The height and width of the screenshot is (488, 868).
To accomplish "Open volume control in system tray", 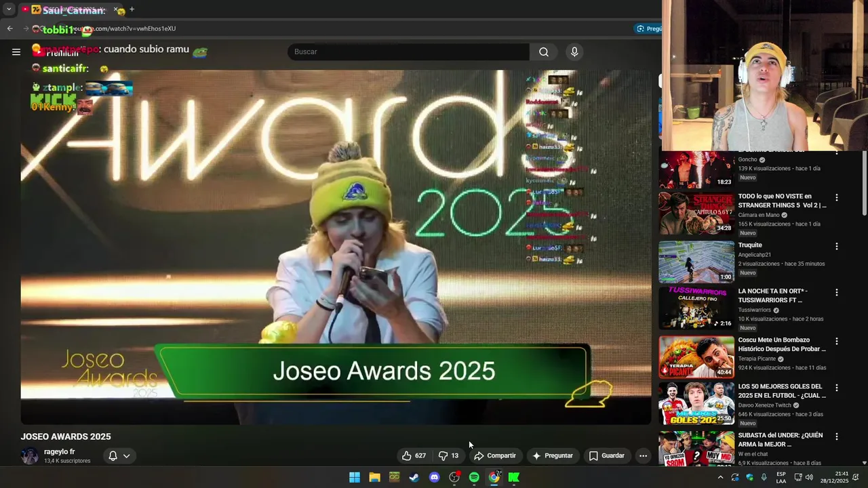I will 809,477.
